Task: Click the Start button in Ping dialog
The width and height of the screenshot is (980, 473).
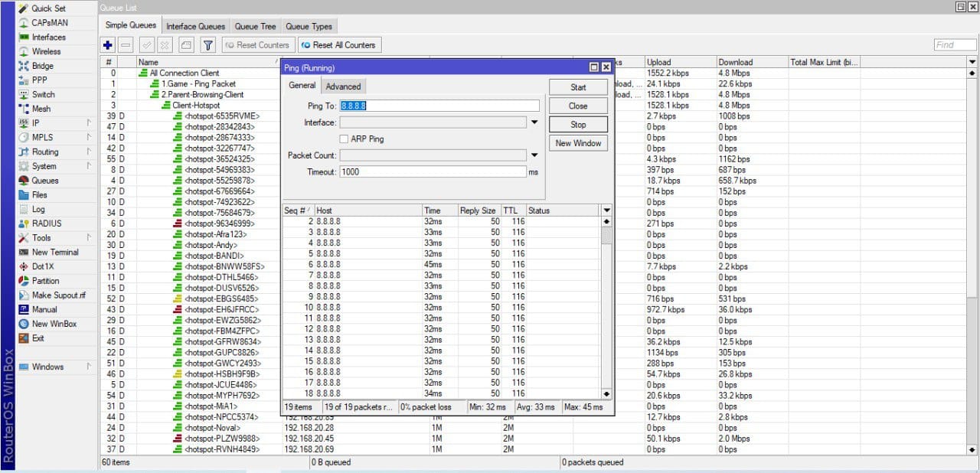Action: pos(578,87)
